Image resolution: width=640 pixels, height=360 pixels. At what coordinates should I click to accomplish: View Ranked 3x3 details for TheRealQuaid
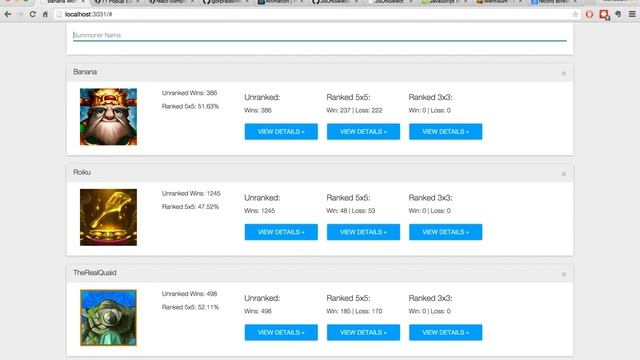(446, 332)
